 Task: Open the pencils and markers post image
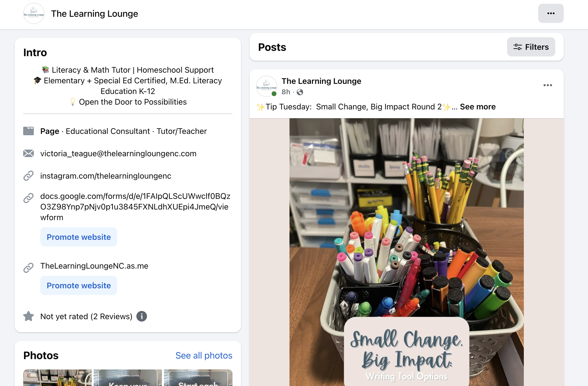click(406, 240)
